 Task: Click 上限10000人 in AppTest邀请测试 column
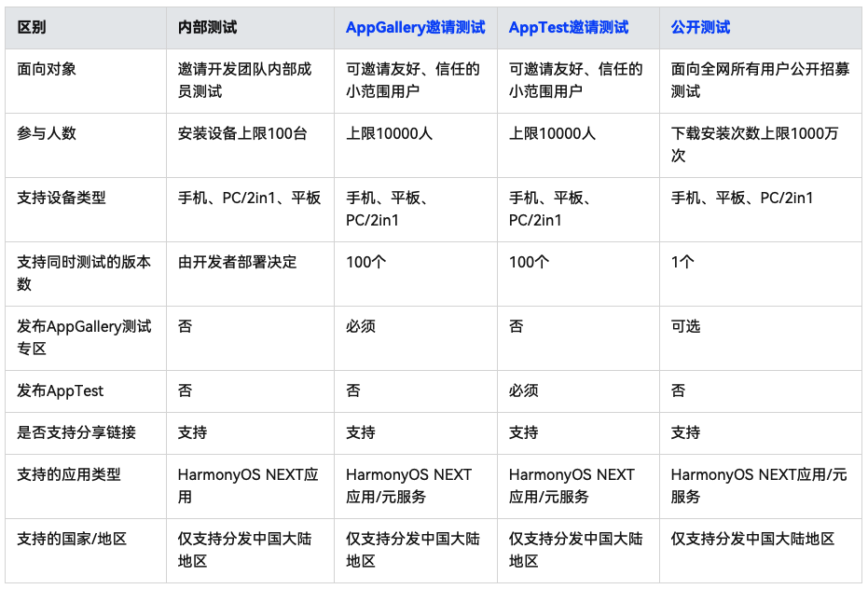click(552, 133)
